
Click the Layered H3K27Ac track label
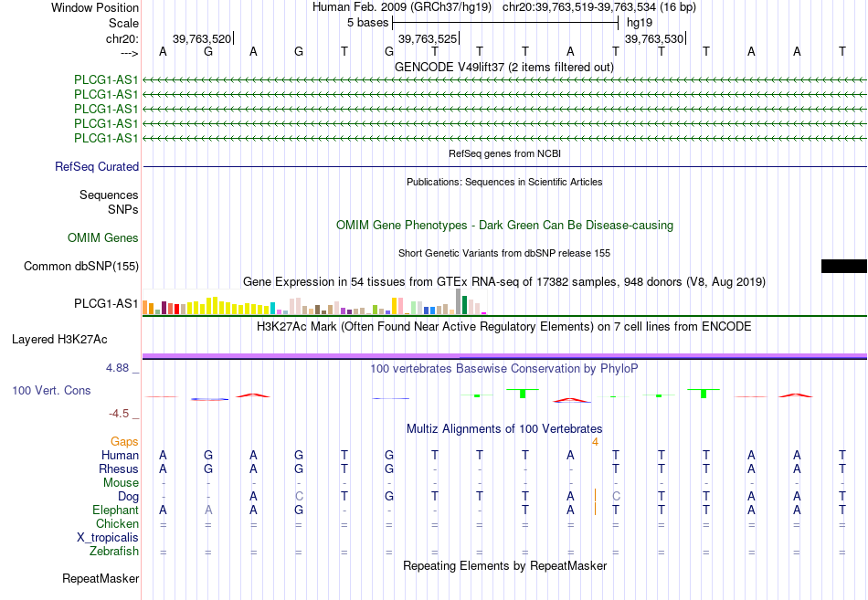click(59, 340)
